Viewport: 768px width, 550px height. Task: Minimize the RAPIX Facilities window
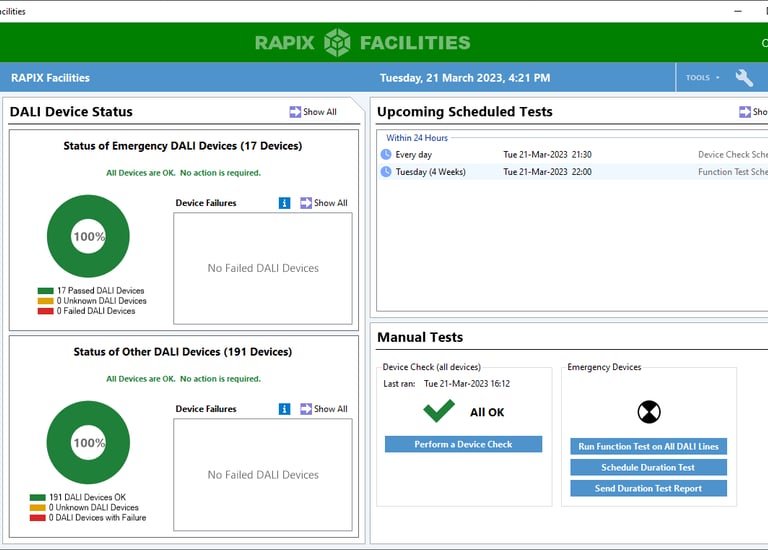coord(738,11)
